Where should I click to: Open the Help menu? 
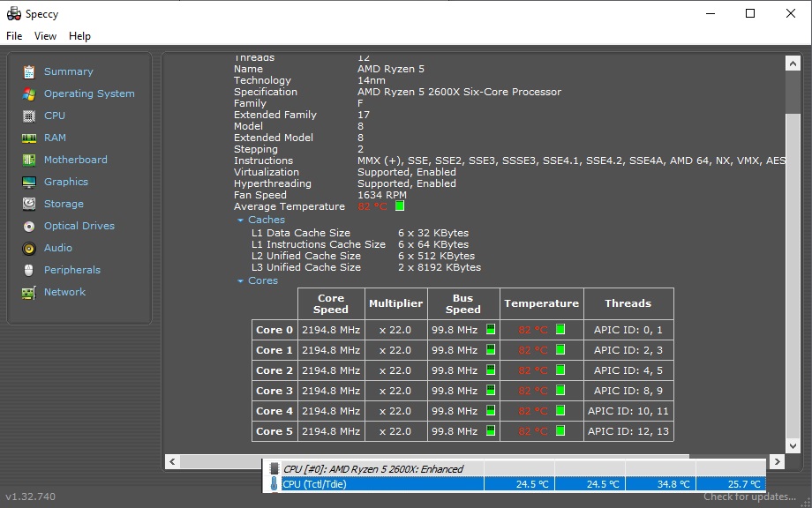(79, 35)
